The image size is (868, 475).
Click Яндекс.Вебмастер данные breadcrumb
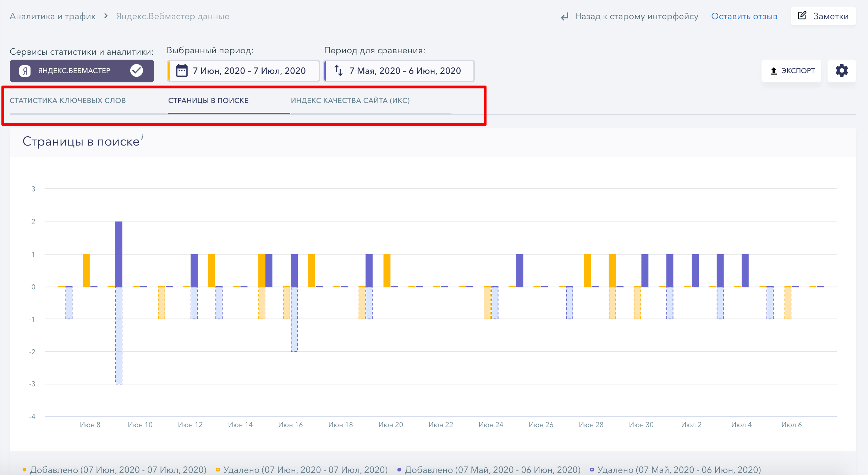172,16
